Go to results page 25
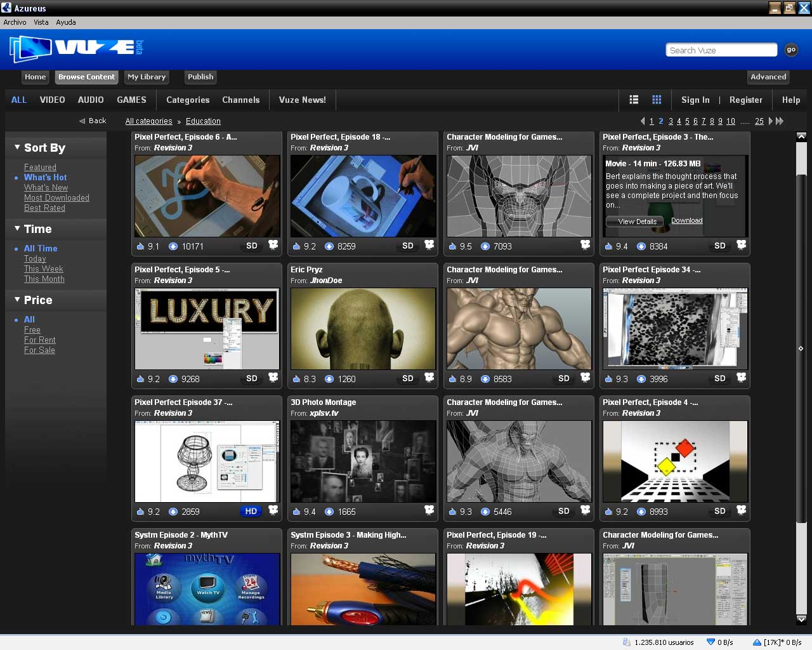Screen dimensions: 812x650 [x=759, y=121]
